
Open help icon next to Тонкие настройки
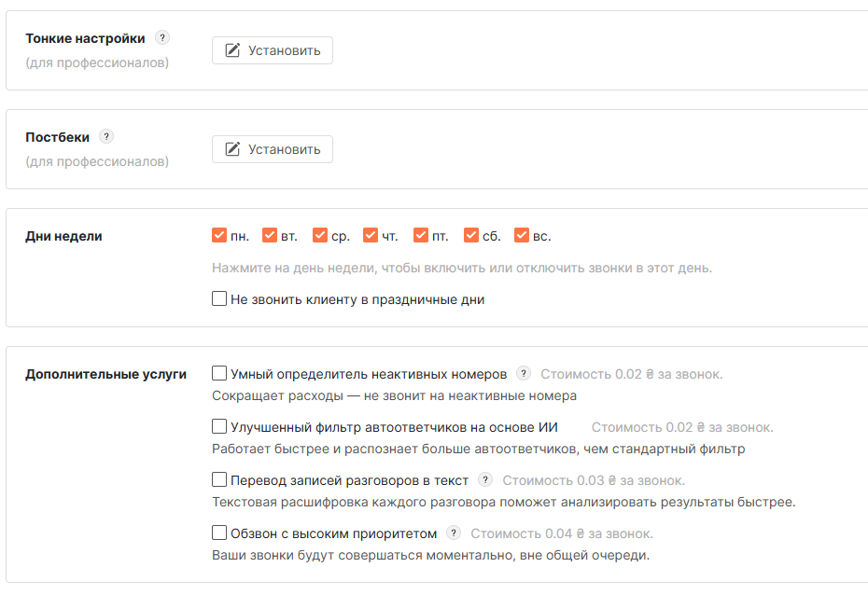pyautogui.click(x=162, y=37)
